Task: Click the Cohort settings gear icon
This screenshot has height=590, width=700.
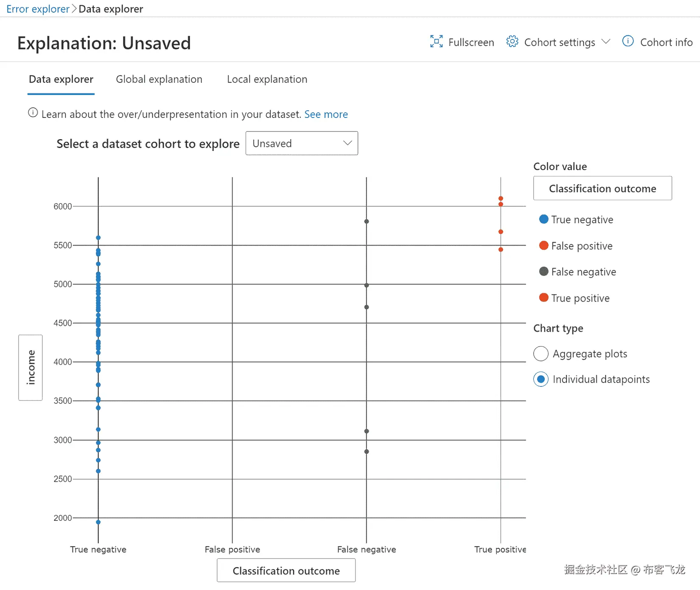Action: point(512,42)
